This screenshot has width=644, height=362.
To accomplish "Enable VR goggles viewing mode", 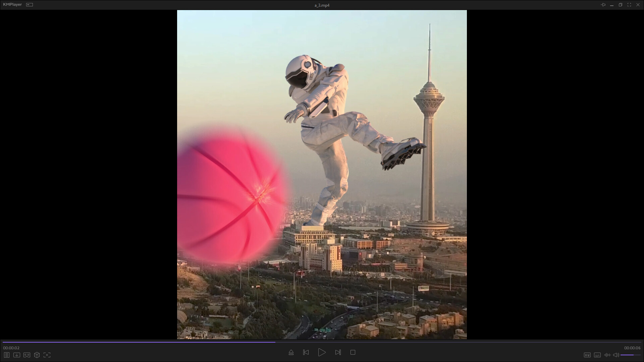I will pos(27,355).
